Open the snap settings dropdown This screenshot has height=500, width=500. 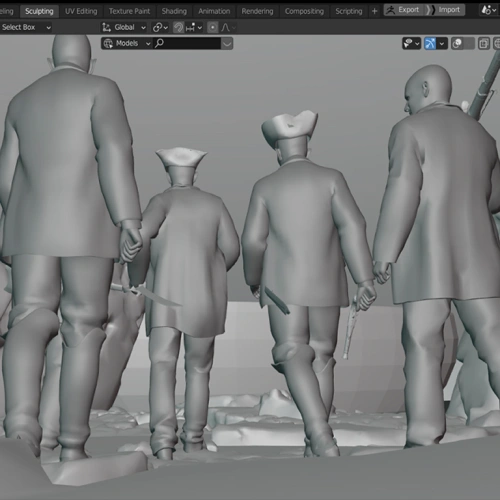194,27
